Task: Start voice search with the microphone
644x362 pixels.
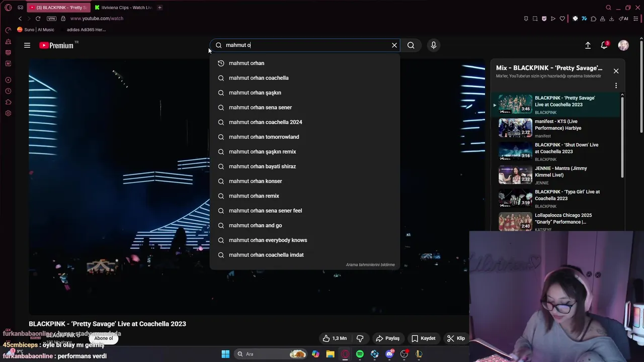Action: click(434, 45)
